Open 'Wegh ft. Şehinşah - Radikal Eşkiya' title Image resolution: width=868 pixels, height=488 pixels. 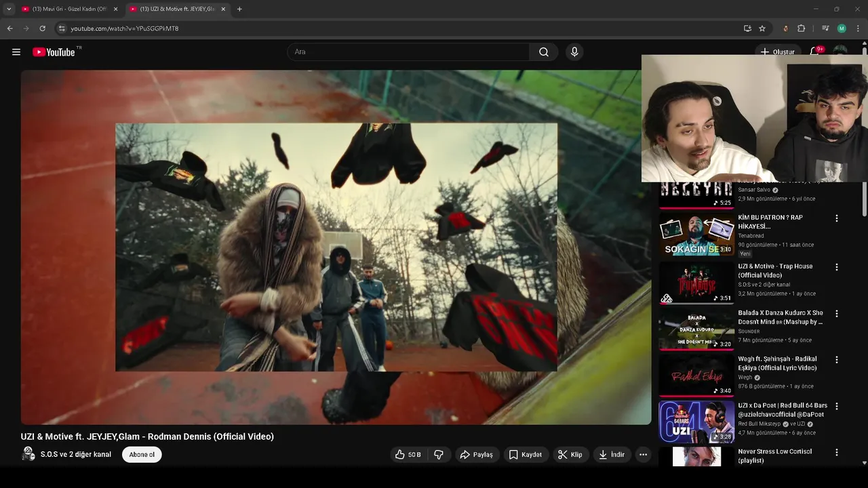[777, 363]
